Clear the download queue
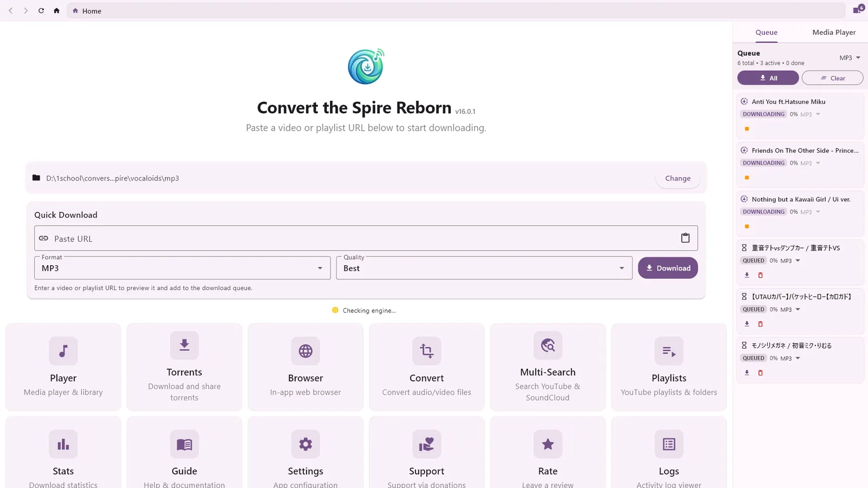 click(x=833, y=78)
